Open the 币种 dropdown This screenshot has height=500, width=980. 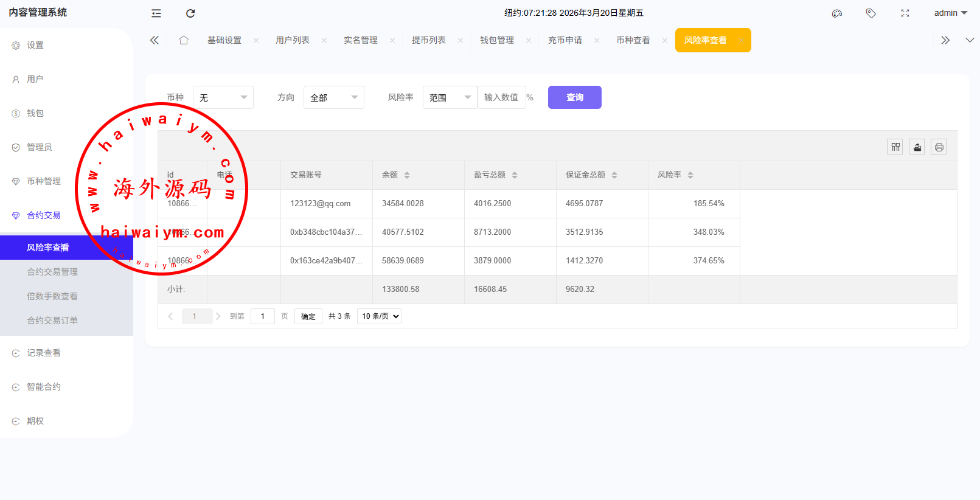pyautogui.click(x=223, y=97)
